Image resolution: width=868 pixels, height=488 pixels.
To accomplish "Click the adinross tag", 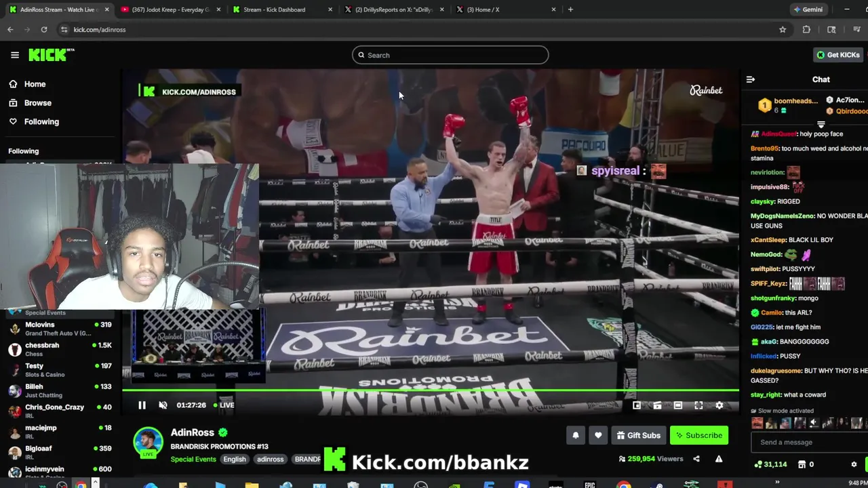I will tap(270, 460).
